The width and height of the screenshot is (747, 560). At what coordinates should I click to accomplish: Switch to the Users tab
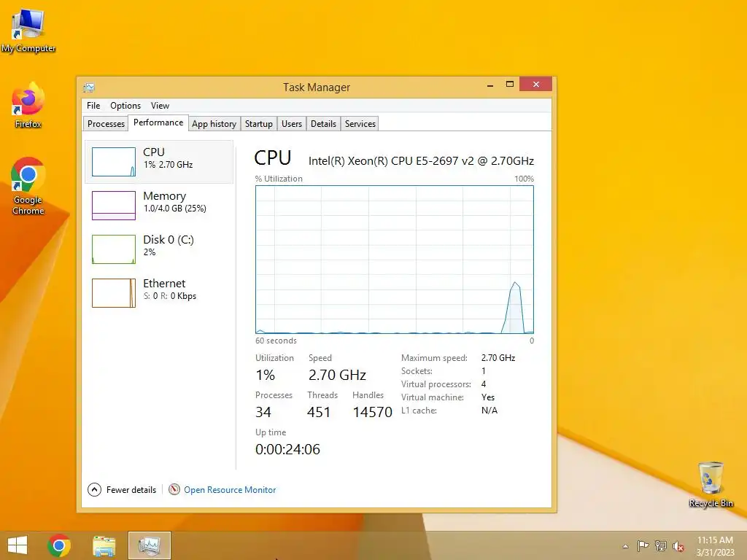pos(292,124)
